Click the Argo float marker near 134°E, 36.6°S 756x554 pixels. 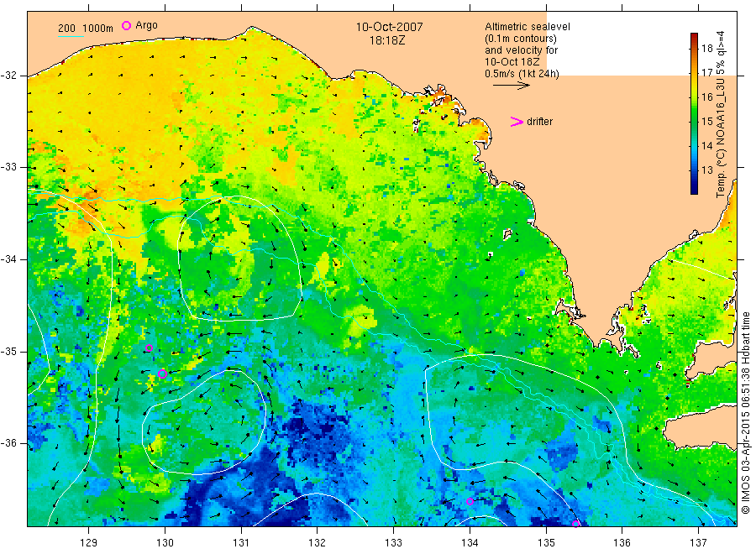(470, 501)
